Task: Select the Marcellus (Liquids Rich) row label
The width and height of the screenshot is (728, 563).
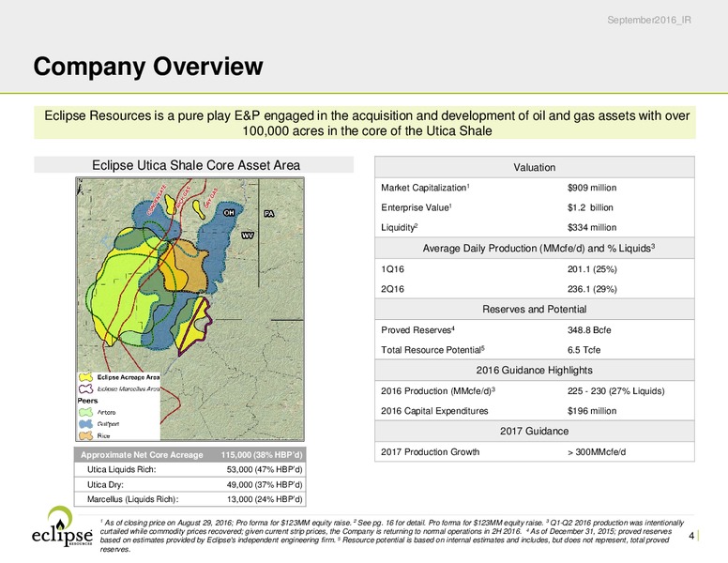Action: point(133,499)
